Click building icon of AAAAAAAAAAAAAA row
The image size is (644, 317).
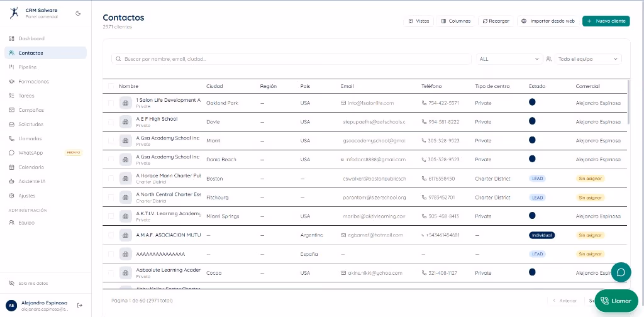126,254
